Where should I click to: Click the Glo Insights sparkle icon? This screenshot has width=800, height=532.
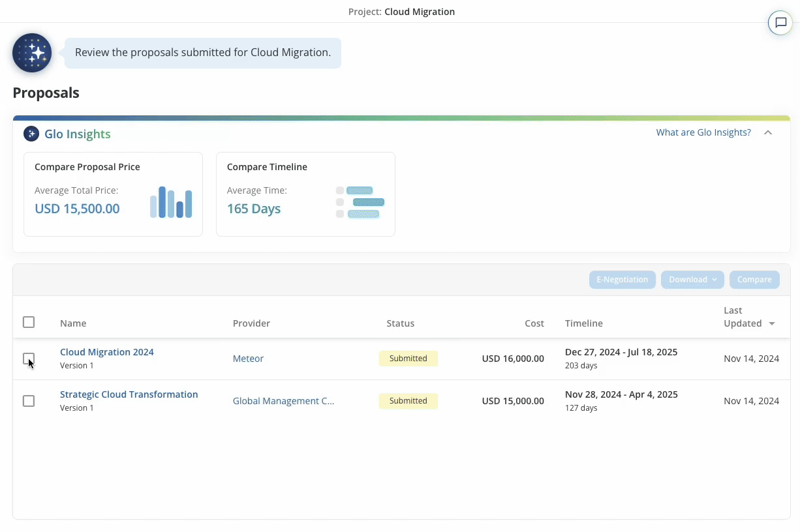point(31,133)
